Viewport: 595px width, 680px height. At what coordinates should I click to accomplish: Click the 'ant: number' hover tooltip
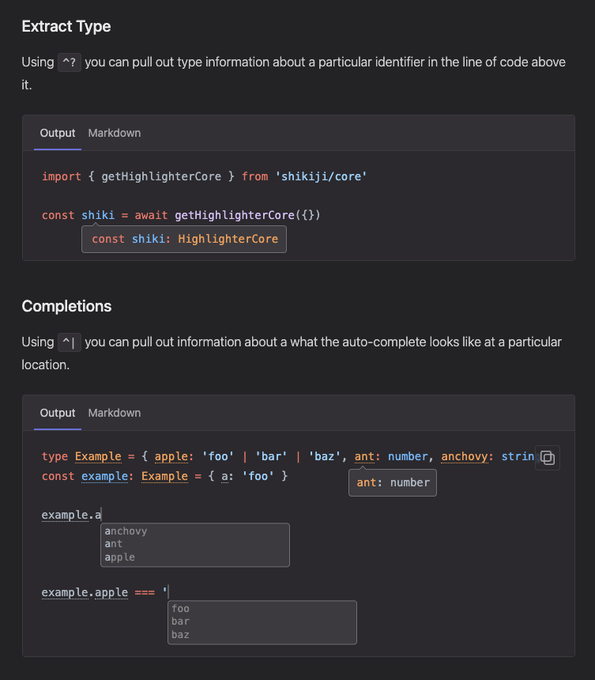pos(392,483)
